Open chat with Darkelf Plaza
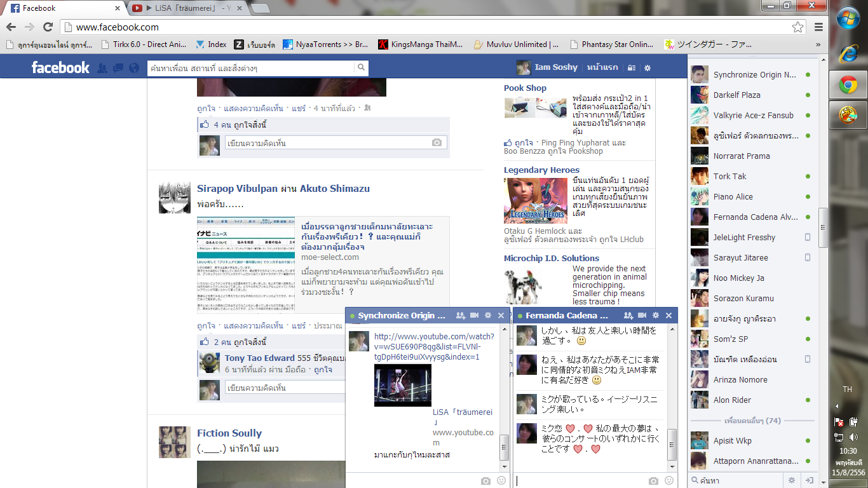 [x=750, y=95]
